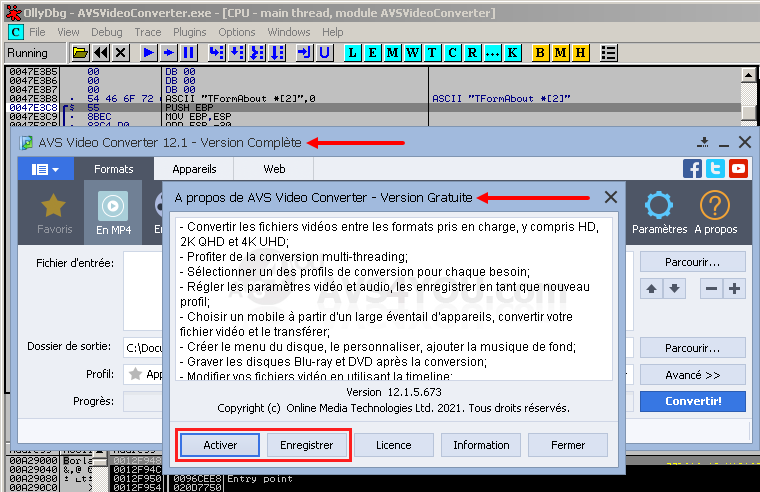Viewport: 760px width, 492px height.
Task: Click Step over toolbar icon
Action: 237,52
